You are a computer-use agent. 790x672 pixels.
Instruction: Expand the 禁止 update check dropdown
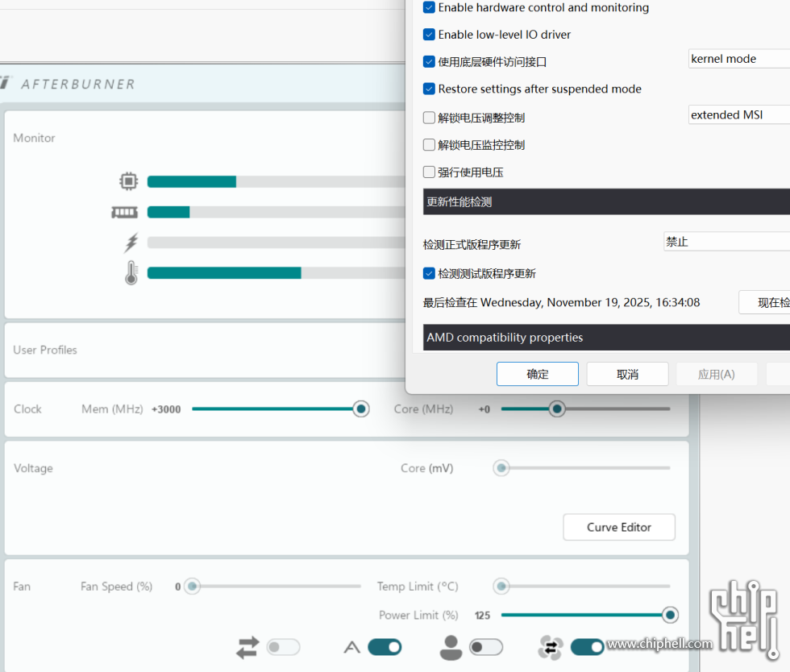(x=726, y=242)
